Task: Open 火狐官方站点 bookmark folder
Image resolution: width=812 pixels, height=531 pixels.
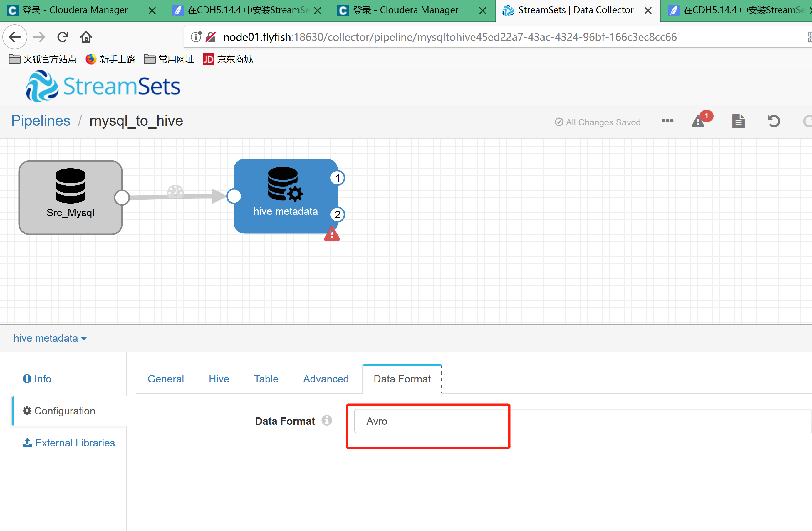Action: 42,59
